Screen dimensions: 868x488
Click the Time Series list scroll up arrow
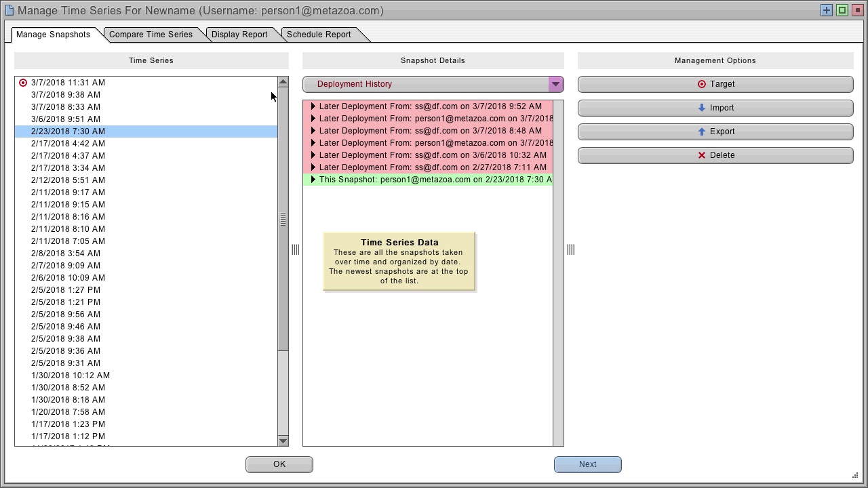(x=283, y=82)
